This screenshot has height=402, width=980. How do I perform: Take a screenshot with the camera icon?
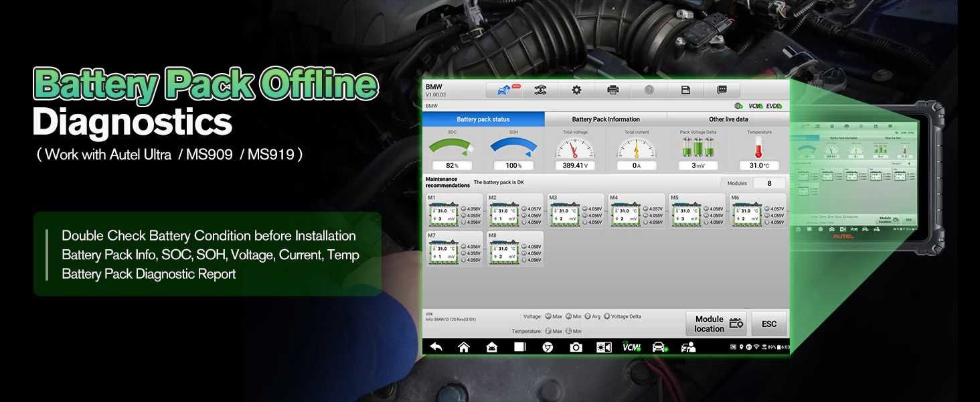[576, 346]
